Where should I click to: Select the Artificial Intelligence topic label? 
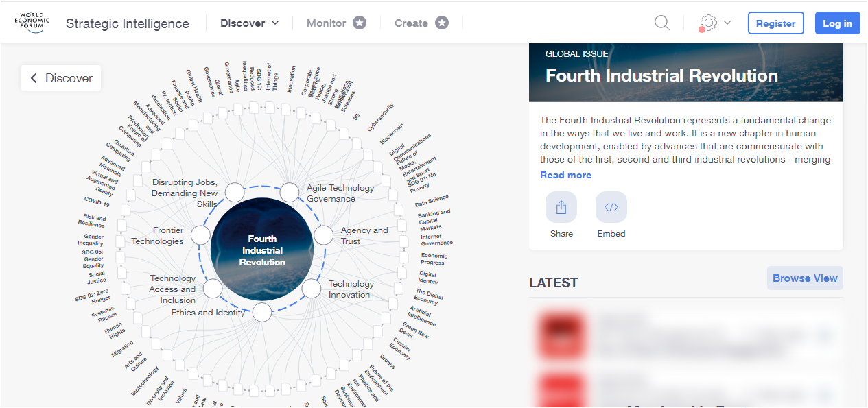(422, 315)
